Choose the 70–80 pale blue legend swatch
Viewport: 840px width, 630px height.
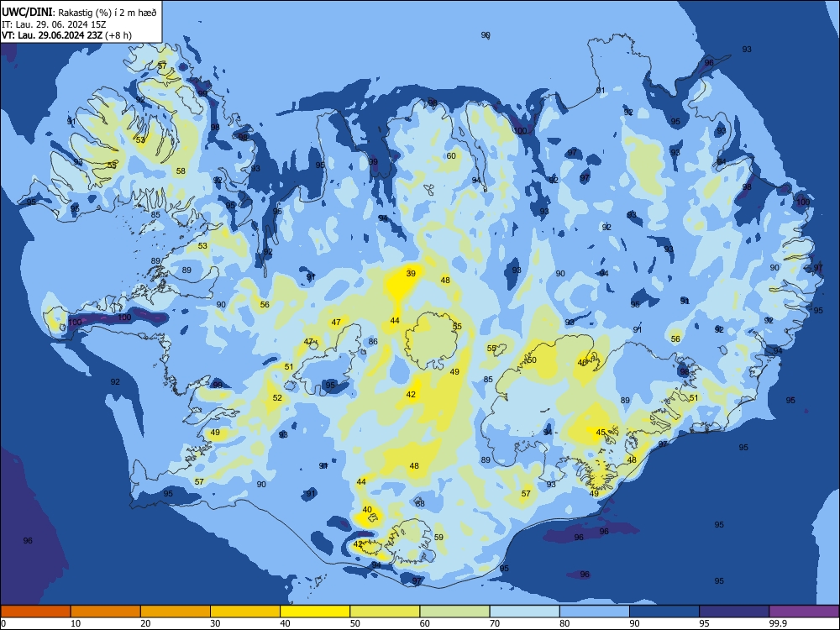pyautogui.click(x=524, y=612)
